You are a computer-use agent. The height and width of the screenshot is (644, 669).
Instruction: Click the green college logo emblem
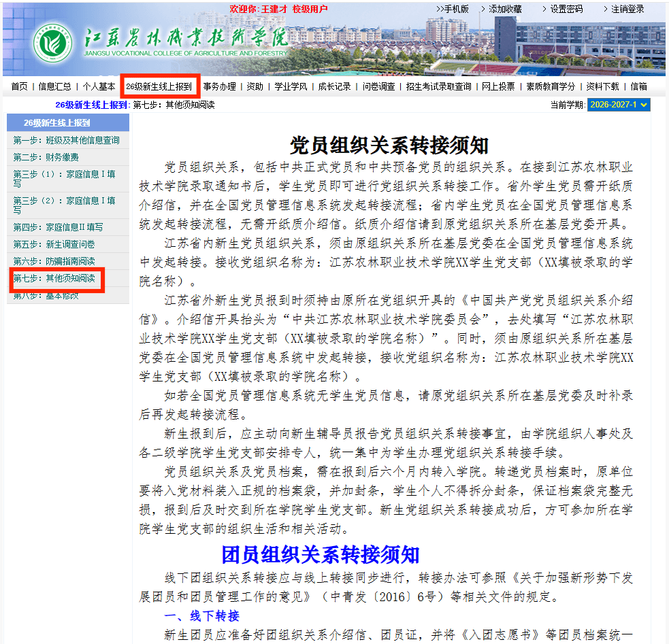(x=53, y=43)
